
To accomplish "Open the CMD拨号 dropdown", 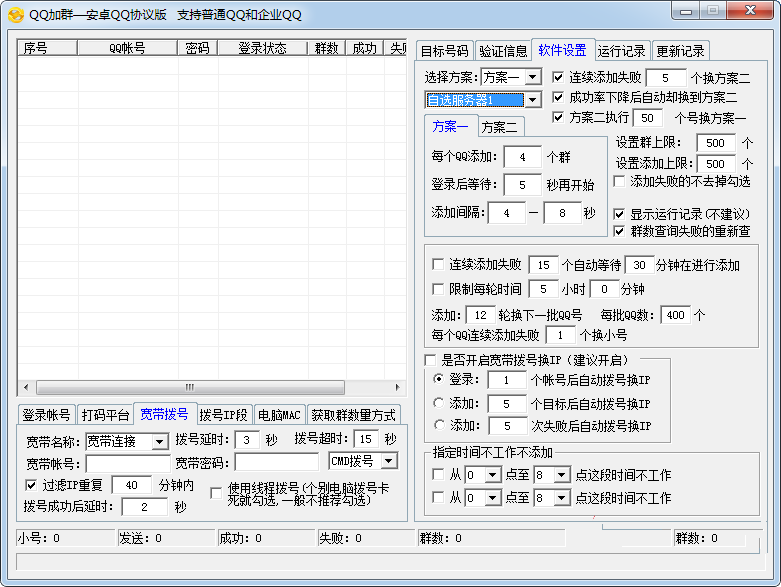I will (389, 461).
